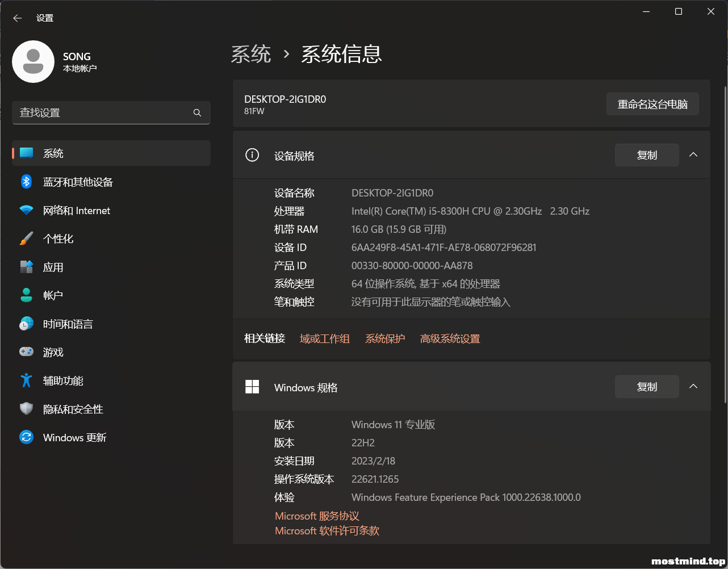
Task: Copy Windows specs with 复制 button
Action: tap(647, 387)
